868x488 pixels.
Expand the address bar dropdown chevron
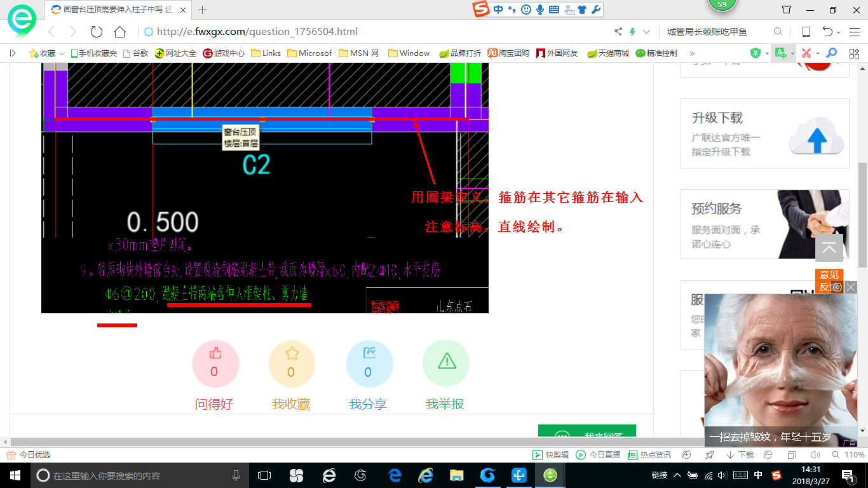click(647, 32)
